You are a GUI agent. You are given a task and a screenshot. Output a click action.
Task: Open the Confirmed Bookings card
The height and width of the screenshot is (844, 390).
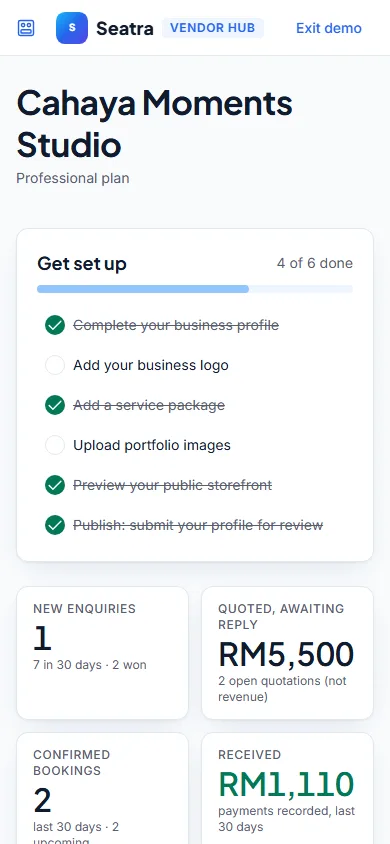103,789
